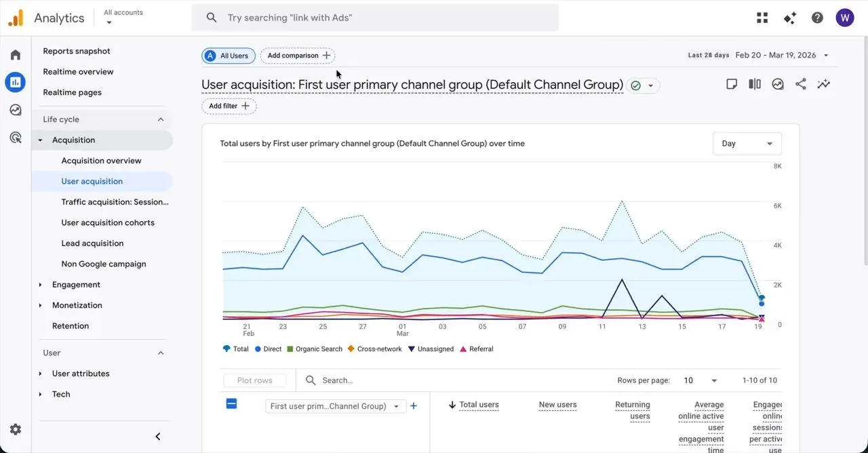Toggle the Referral series in the legend
This screenshot has width=868, height=453.
[x=477, y=349]
